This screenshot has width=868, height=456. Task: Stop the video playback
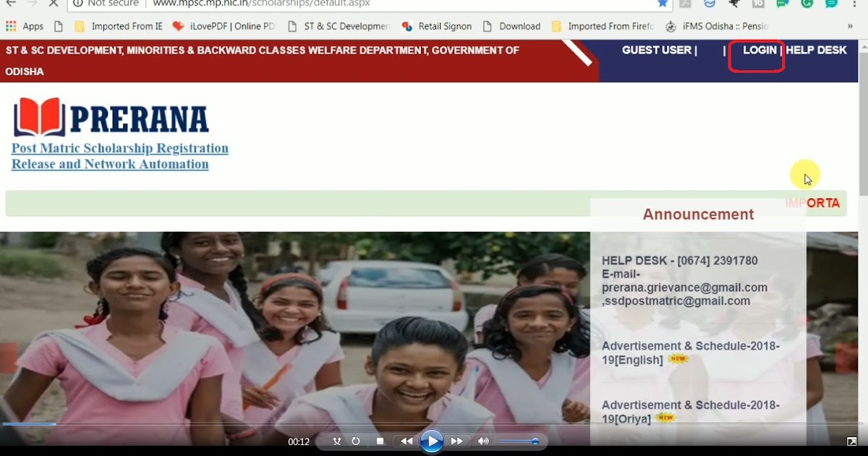(x=380, y=441)
